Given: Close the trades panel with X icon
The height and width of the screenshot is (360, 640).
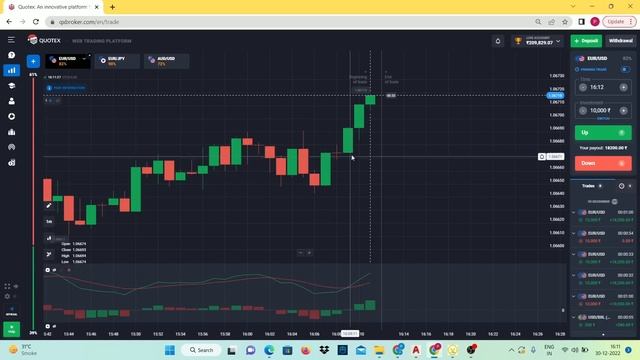Looking at the screenshot, I should click(630, 186).
